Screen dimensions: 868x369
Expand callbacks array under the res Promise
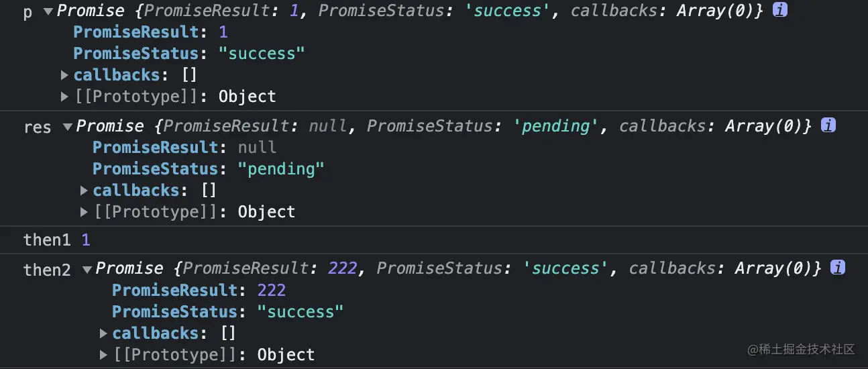tap(84, 190)
